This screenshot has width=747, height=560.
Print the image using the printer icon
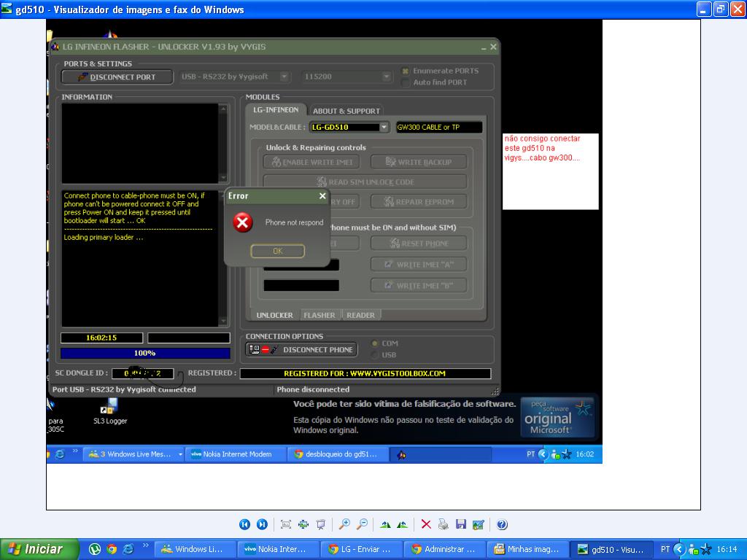[x=444, y=524]
